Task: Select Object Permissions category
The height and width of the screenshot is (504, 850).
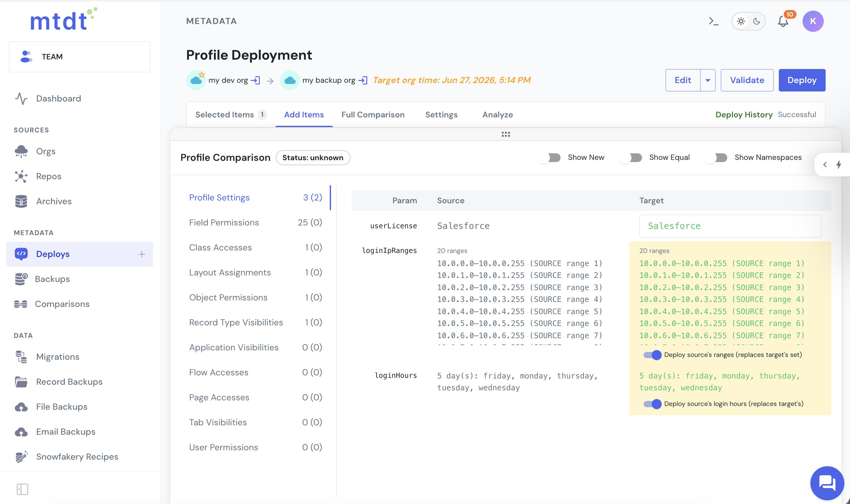Action: [255, 298]
